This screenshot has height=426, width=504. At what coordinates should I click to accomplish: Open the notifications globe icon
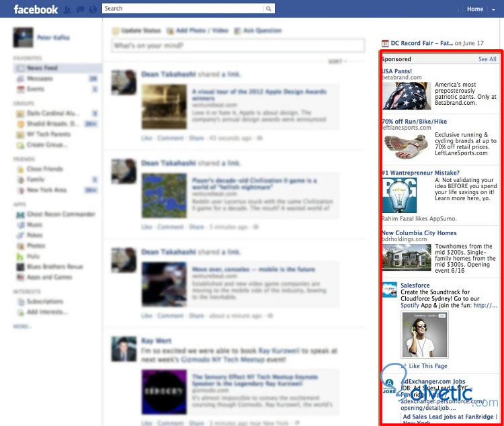(93, 9)
